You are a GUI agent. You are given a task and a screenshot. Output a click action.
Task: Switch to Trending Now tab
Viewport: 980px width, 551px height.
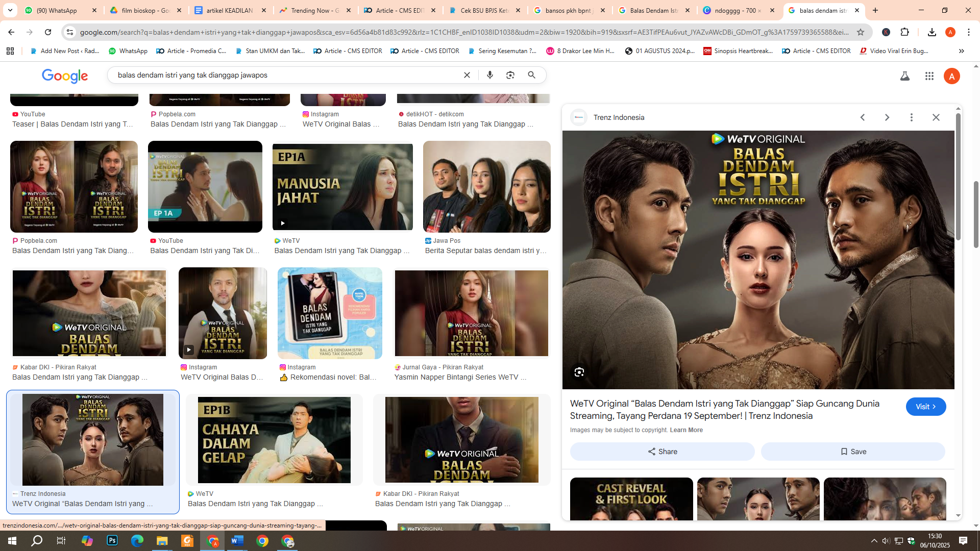pos(315,10)
